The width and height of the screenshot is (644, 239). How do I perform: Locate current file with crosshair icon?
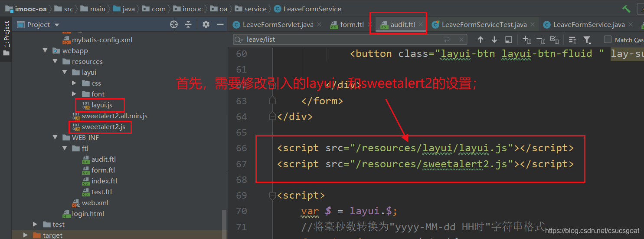coord(174,24)
